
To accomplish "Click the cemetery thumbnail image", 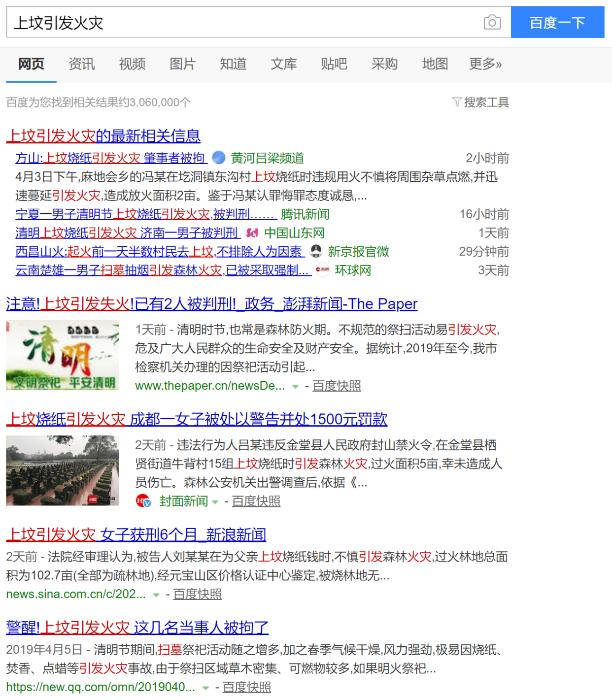I will pyautogui.click(x=63, y=470).
